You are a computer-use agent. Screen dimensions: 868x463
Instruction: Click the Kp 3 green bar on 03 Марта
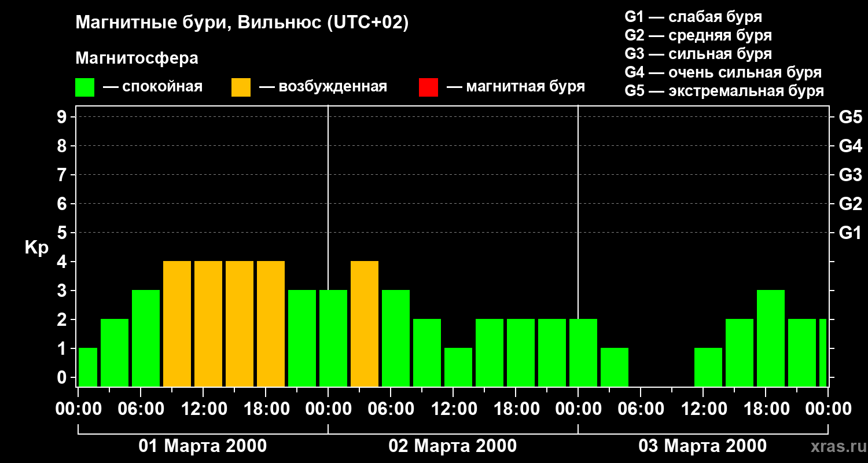click(x=771, y=338)
